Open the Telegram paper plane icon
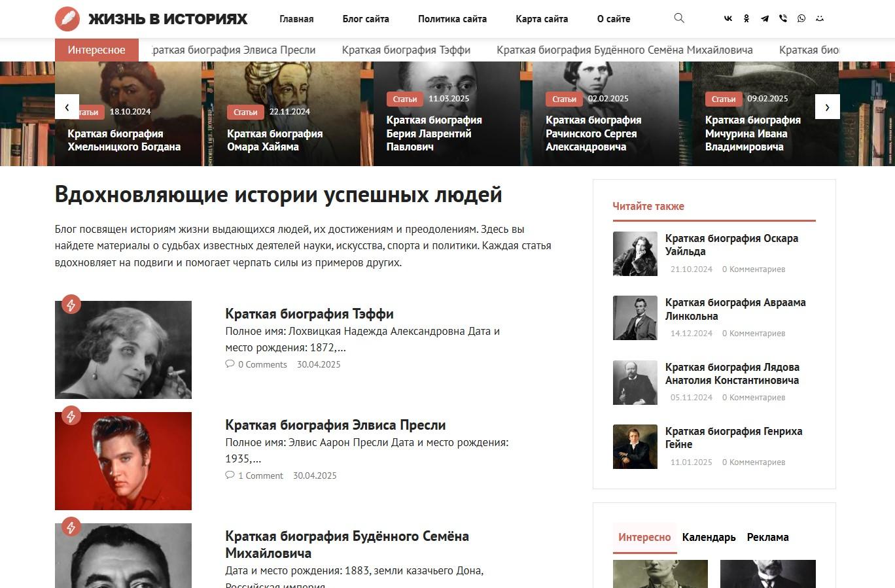 pos(765,18)
